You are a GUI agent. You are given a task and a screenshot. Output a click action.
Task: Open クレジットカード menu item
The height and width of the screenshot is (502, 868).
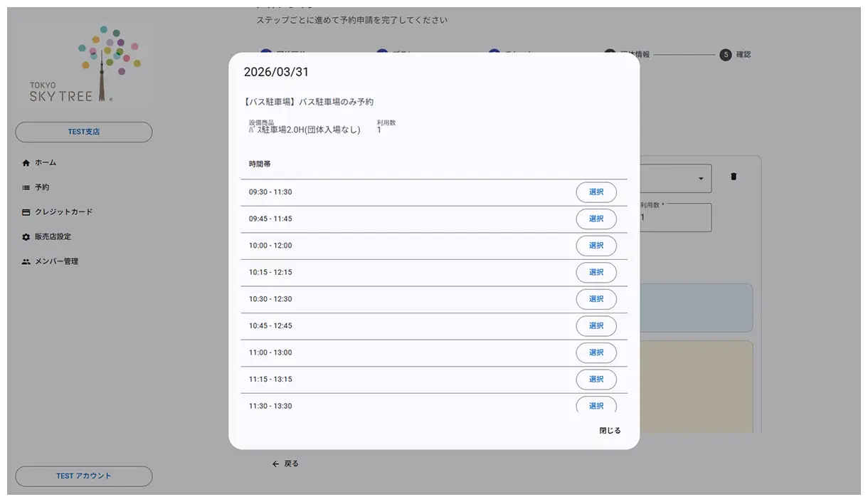[x=63, y=212]
